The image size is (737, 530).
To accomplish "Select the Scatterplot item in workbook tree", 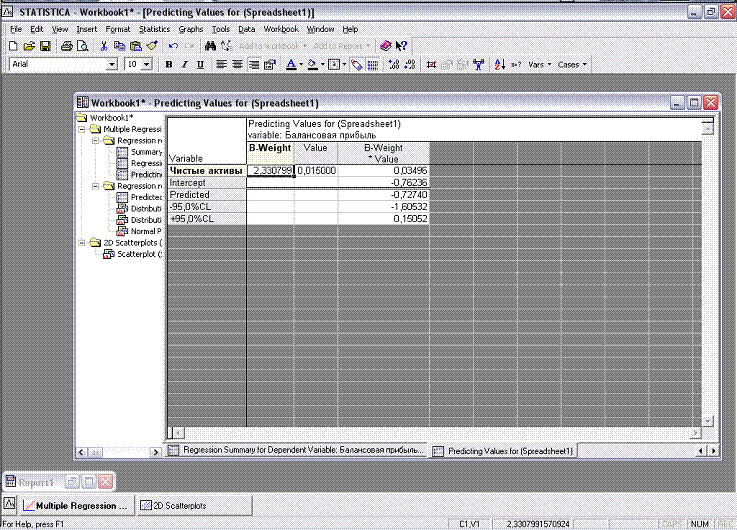I will [x=135, y=253].
